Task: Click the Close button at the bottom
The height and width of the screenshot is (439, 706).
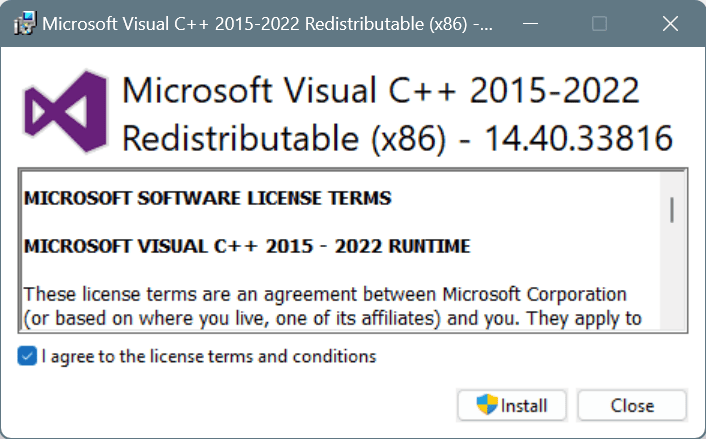Action: point(632,405)
